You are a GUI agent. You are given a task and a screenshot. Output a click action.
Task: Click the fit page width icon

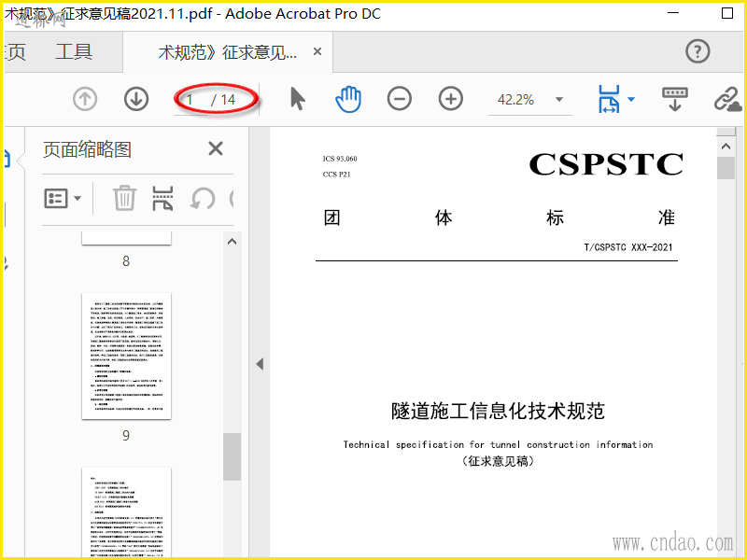[x=609, y=99]
